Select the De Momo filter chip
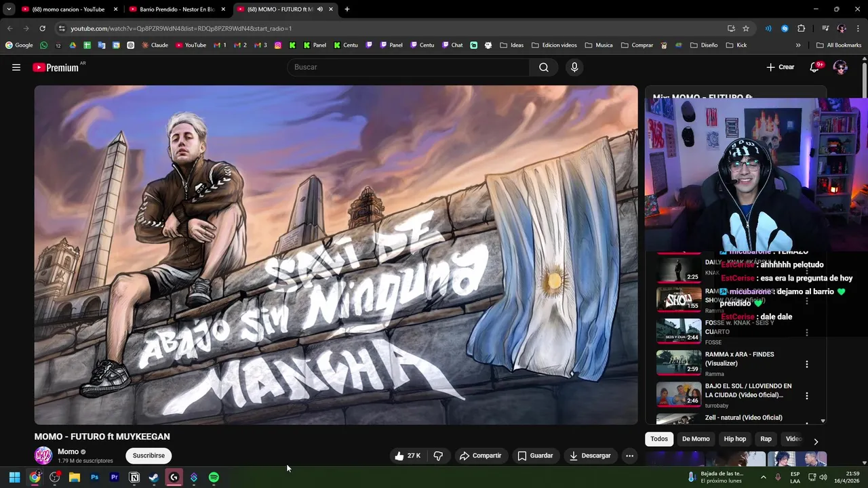This screenshot has width=868, height=488. [696, 439]
